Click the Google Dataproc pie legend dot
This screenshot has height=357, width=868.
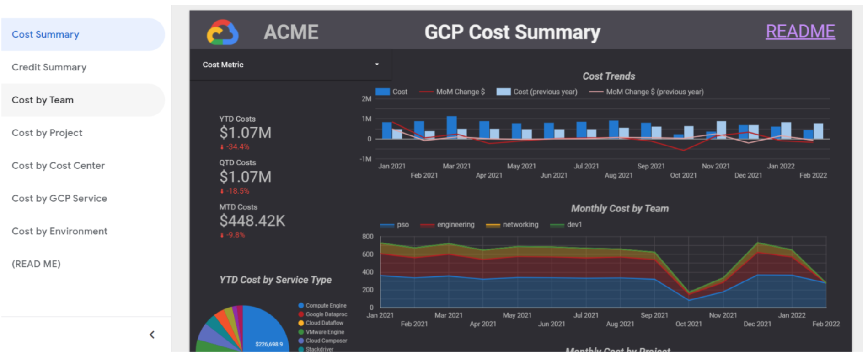(301, 314)
